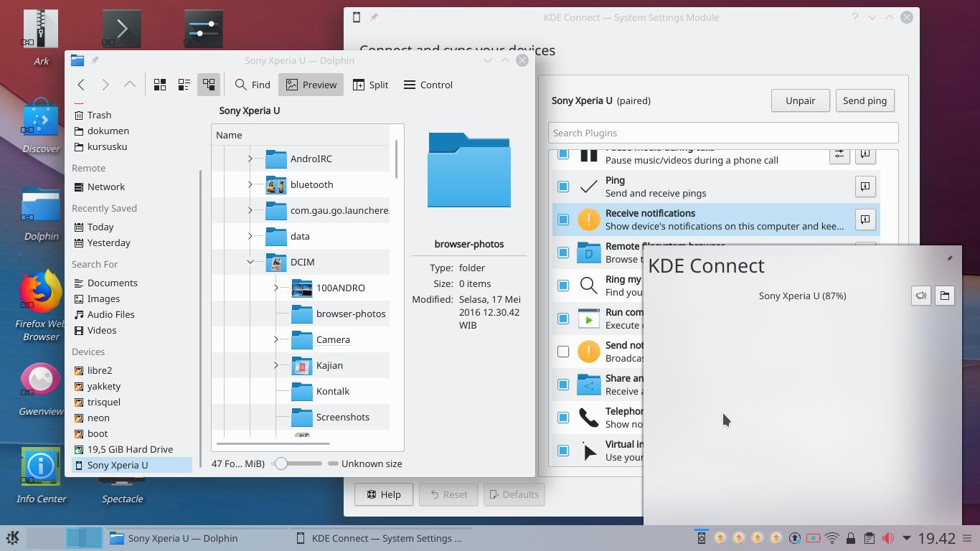Enable the Send notifications plugin checkbox
Viewport: 980px width, 551px height.
tap(563, 352)
